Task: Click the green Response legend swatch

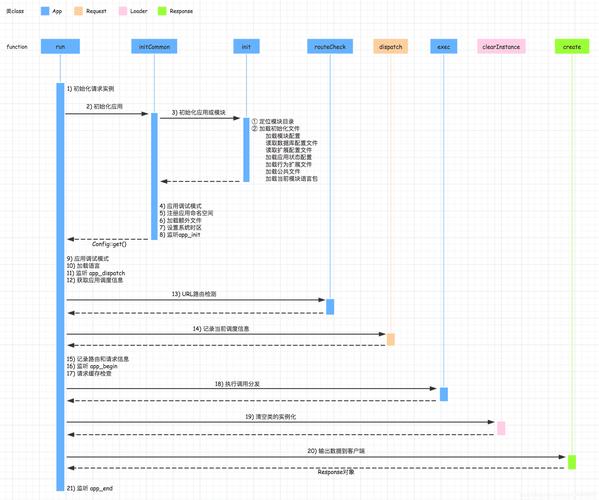Action: (162, 11)
